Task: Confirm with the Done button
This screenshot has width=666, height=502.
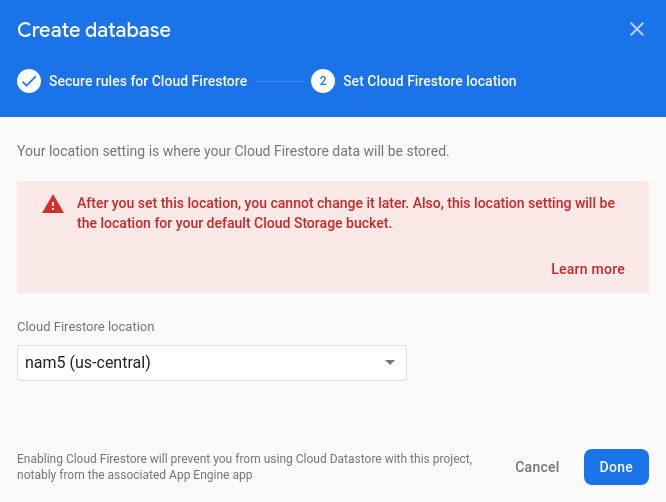Action: click(x=616, y=467)
